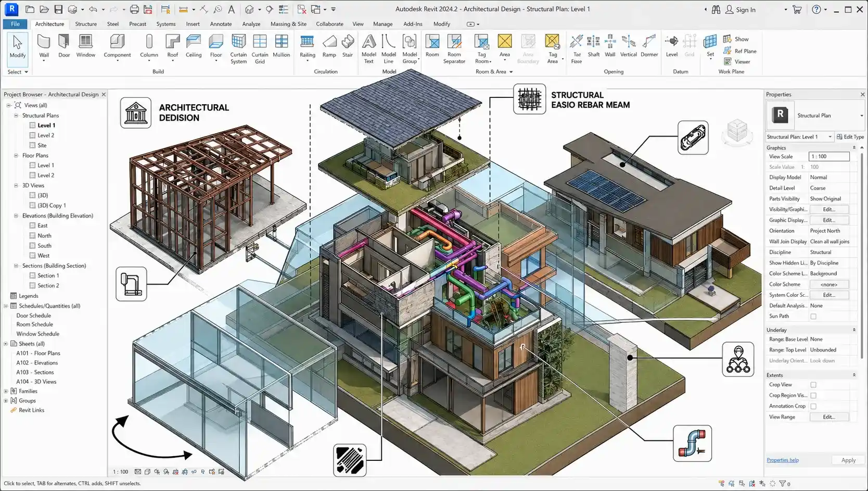The width and height of the screenshot is (868, 491).
Task: Activate the Curtain System tool
Action: pyautogui.click(x=238, y=49)
